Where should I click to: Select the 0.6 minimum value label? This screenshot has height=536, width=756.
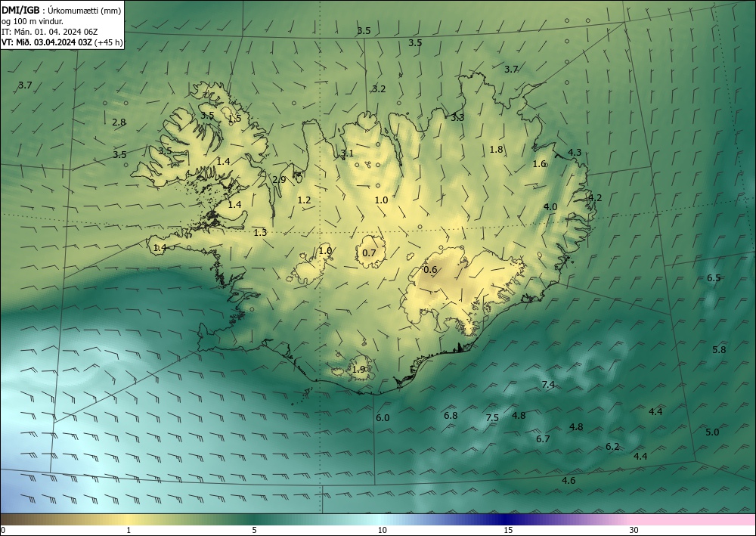[x=430, y=270]
